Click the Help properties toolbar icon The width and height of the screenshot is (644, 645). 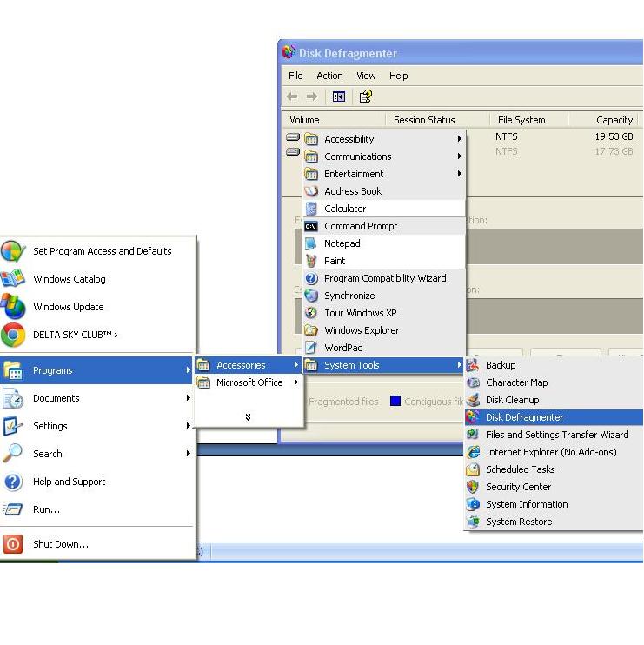[366, 96]
